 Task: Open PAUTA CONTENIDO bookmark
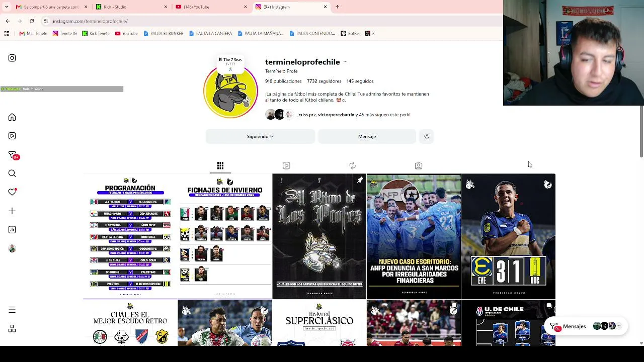coord(312,33)
